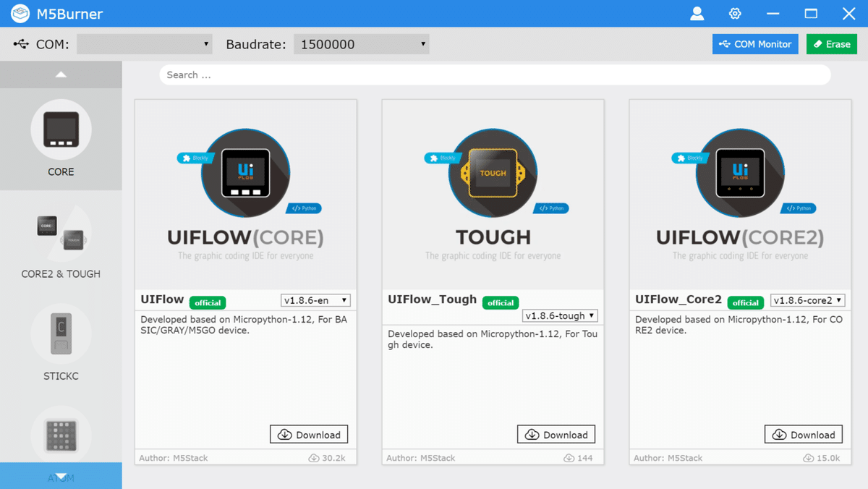Click the UIFLOW(CORE) cover image
This screenshot has width=868, height=489.
pos(245,195)
